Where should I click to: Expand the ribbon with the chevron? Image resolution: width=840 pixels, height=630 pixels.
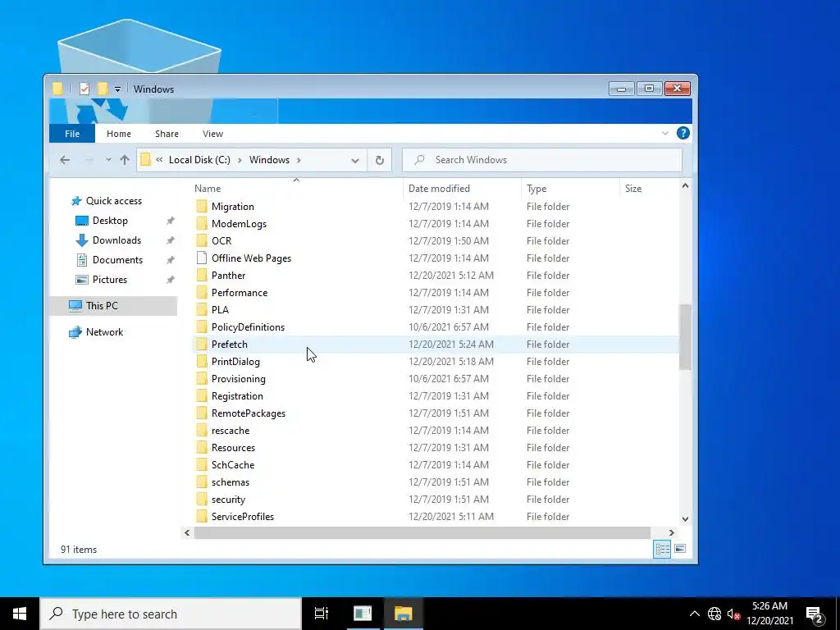[664, 134]
